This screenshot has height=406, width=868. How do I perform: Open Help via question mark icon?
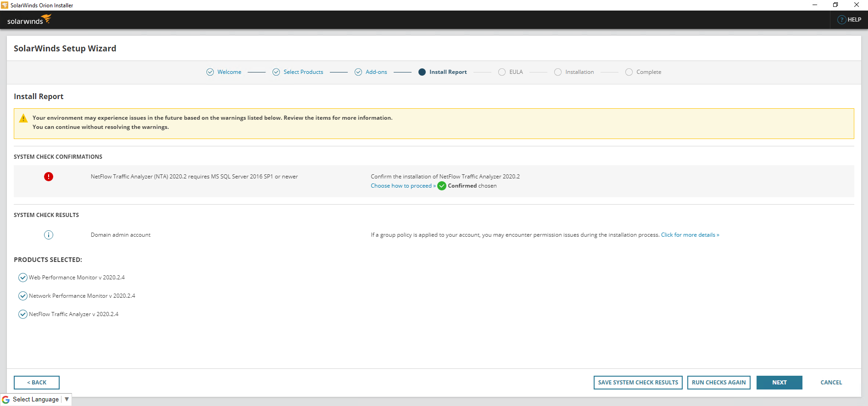pos(841,20)
